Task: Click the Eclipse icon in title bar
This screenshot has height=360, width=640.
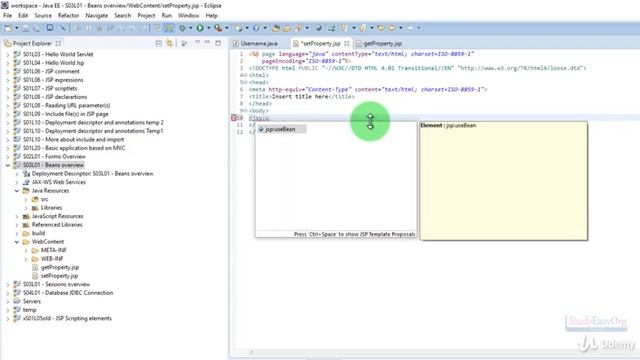Action: (x=4, y=5)
